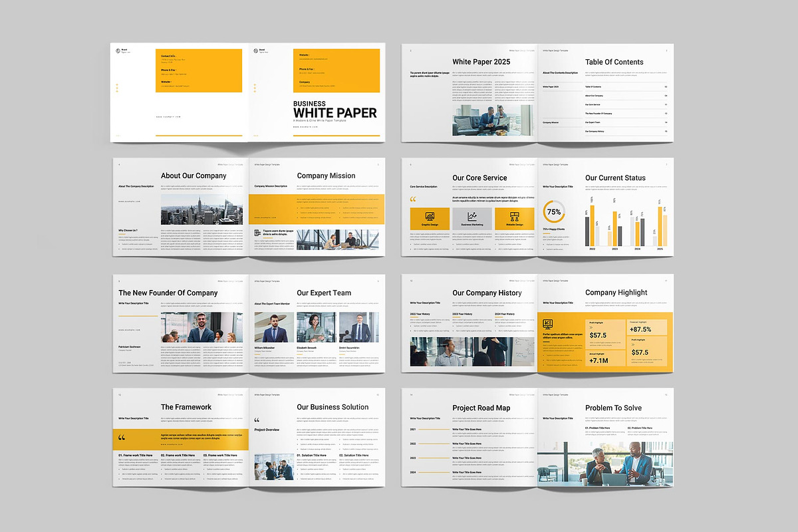Click '01. Frame work Title Here' text
This screenshot has height=532, width=798.
tap(136, 456)
